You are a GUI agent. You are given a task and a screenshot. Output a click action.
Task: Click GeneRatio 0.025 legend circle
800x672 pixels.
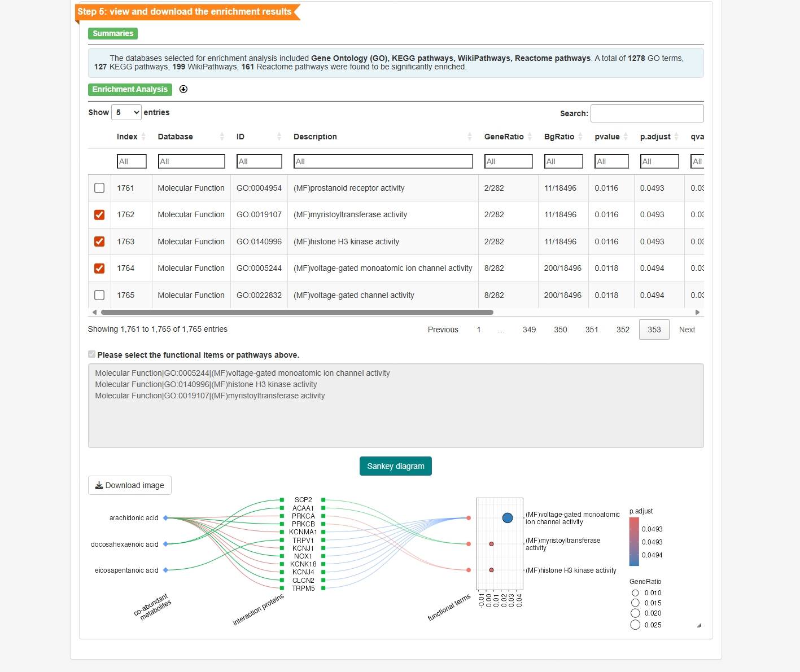tap(635, 625)
